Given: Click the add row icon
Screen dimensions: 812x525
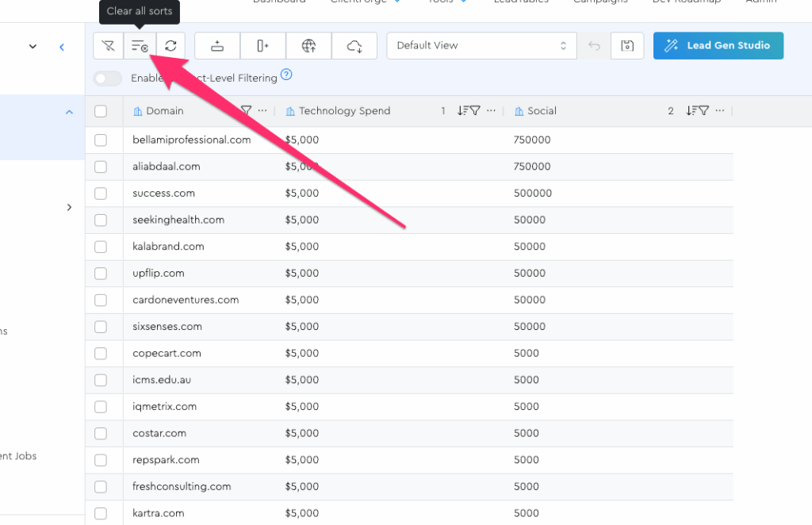Looking at the screenshot, I should [217, 46].
